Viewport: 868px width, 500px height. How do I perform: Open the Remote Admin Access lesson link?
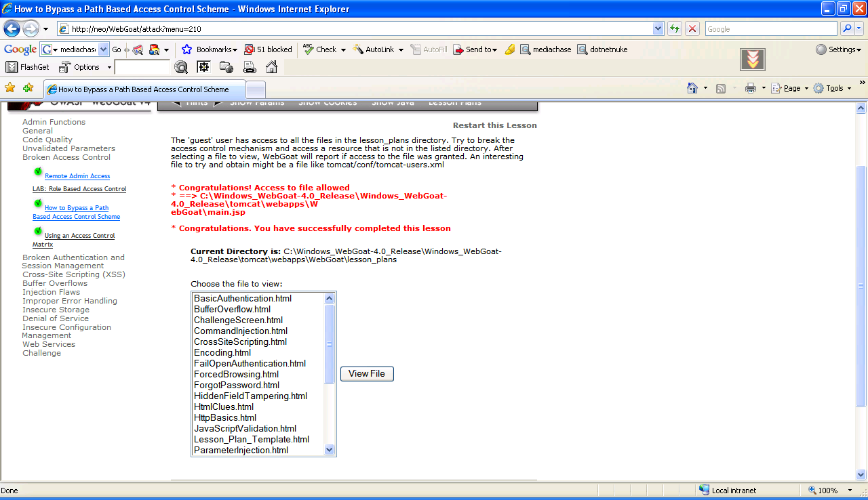point(77,176)
